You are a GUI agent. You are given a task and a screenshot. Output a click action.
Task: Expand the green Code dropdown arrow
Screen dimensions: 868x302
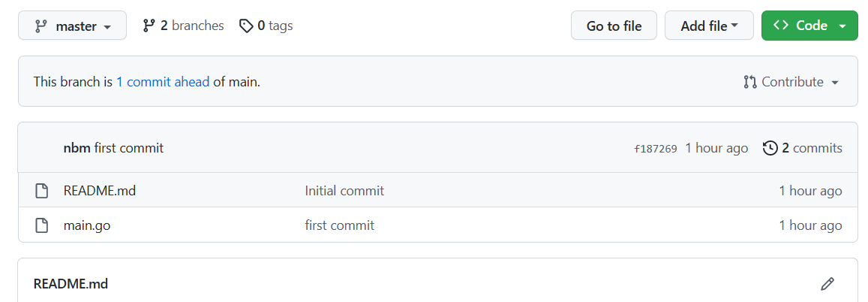click(x=842, y=26)
